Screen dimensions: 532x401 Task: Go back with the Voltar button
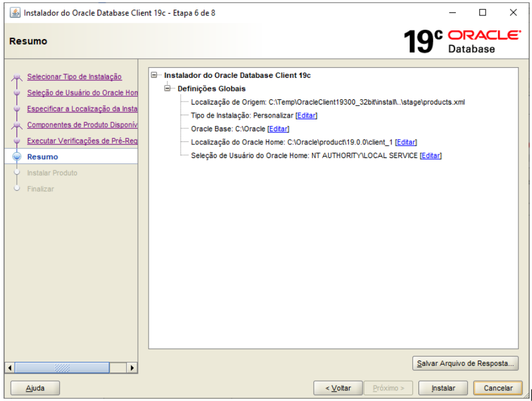(x=338, y=388)
